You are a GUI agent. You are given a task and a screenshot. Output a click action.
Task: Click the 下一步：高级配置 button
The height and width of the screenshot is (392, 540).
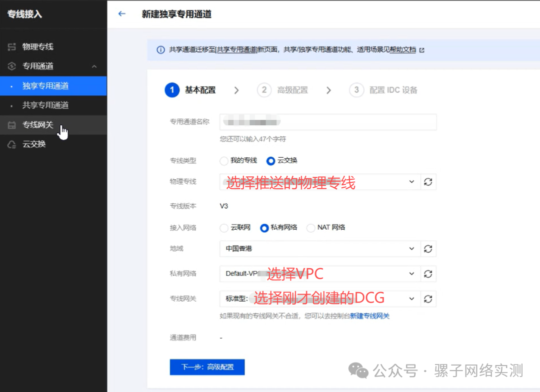(x=207, y=367)
